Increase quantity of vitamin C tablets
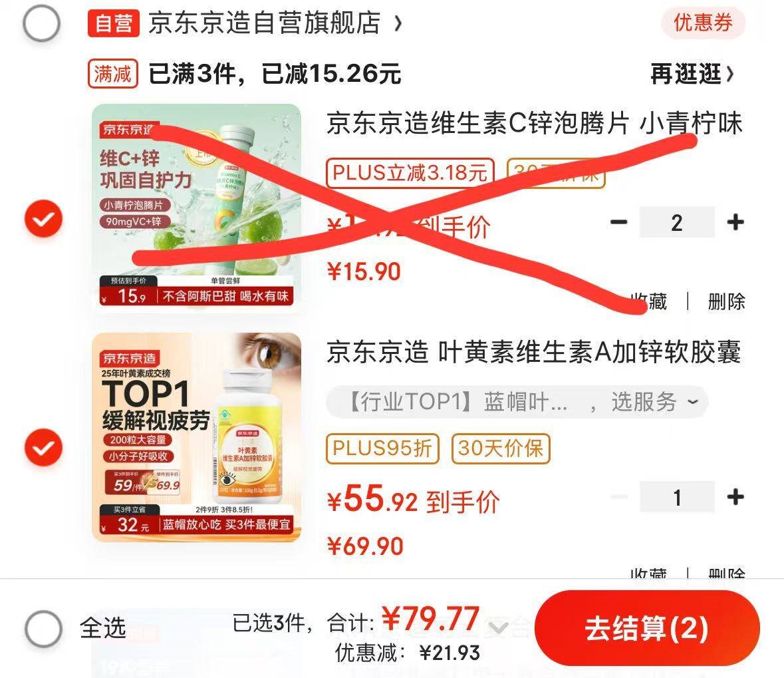 (735, 222)
